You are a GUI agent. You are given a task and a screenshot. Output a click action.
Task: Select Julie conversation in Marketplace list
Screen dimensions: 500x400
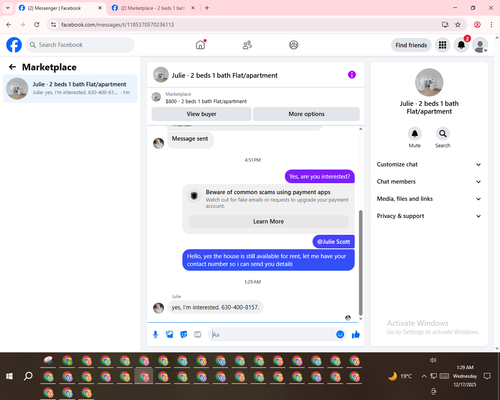pyautogui.click(x=70, y=88)
